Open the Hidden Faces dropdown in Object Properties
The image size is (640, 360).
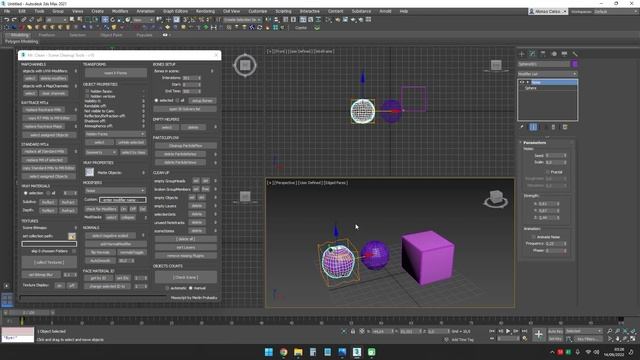[x=115, y=134]
